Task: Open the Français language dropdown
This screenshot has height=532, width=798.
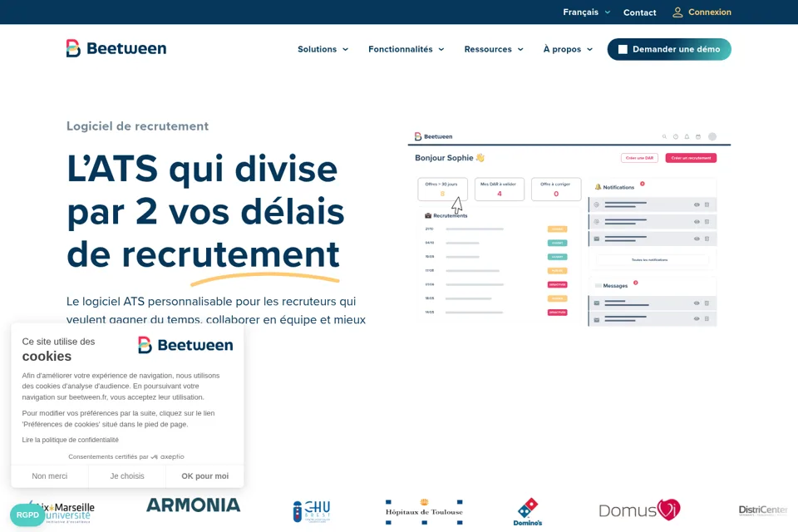Action: point(586,12)
